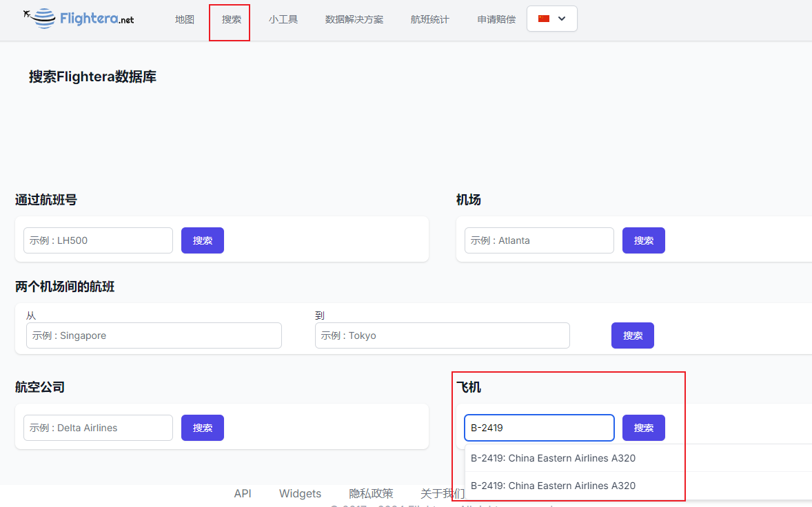The image size is (812, 507).
Task: Open the 搜索 navigation item
Action: click(x=232, y=20)
